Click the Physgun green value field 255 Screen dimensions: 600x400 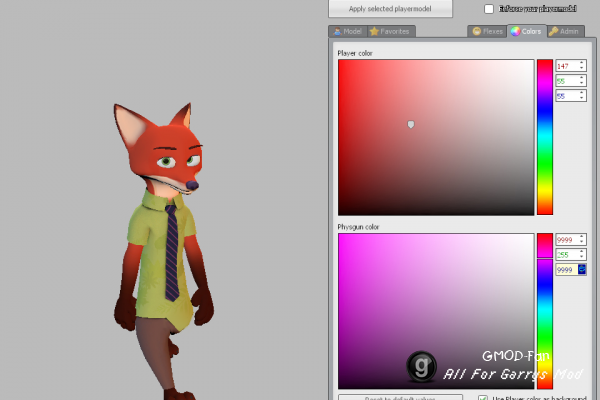pos(567,255)
